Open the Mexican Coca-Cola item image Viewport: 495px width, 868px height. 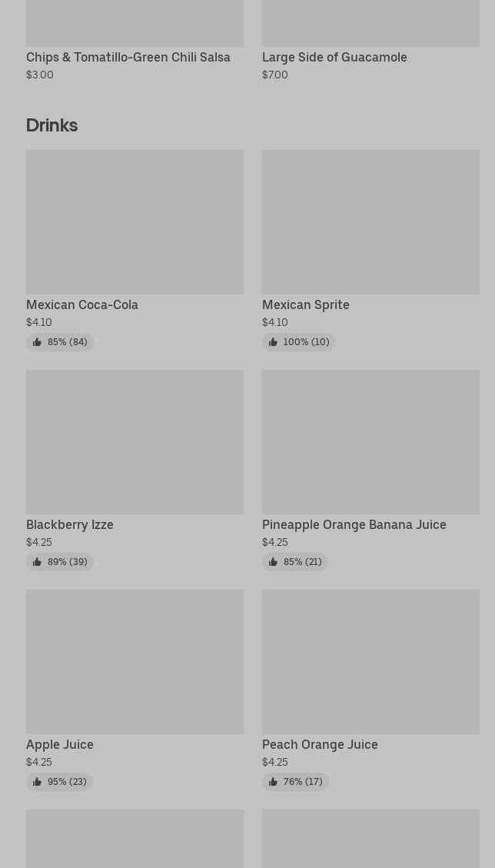pyautogui.click(x=135, y=221)
